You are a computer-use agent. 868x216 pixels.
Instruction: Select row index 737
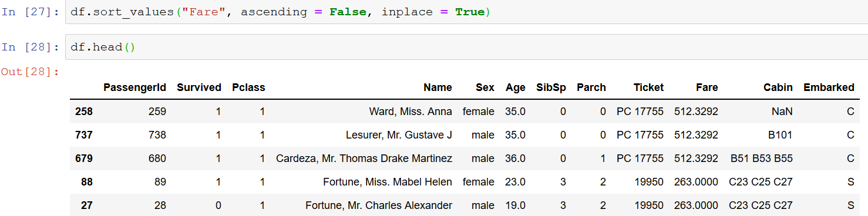click(x=84, y=134)
